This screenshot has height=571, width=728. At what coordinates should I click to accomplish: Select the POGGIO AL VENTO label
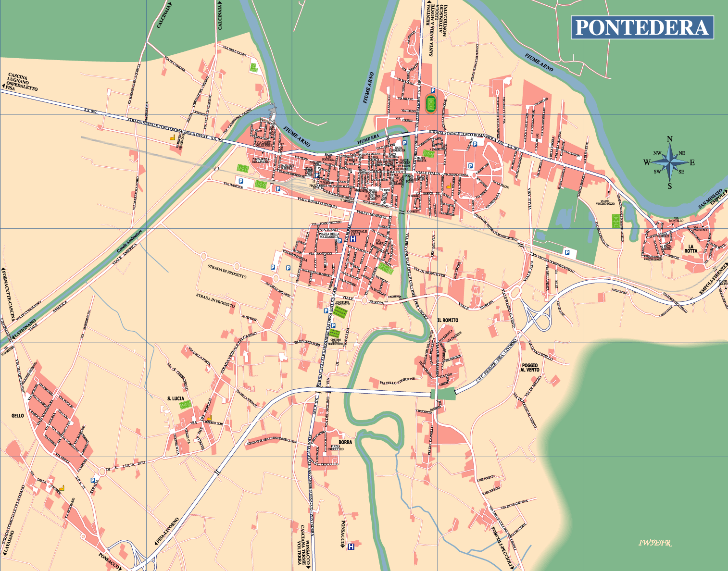(530, 368)
